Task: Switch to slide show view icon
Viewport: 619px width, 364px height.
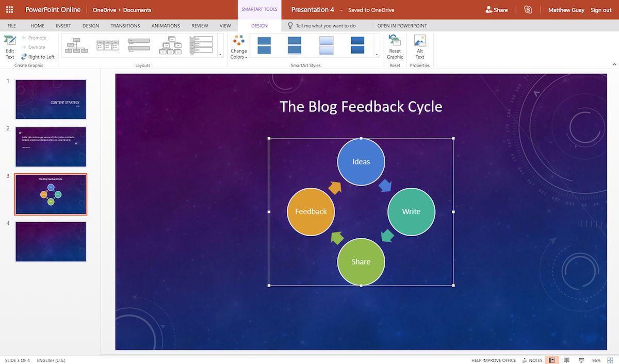Action: pyautogui.click(x=581, y=360)
